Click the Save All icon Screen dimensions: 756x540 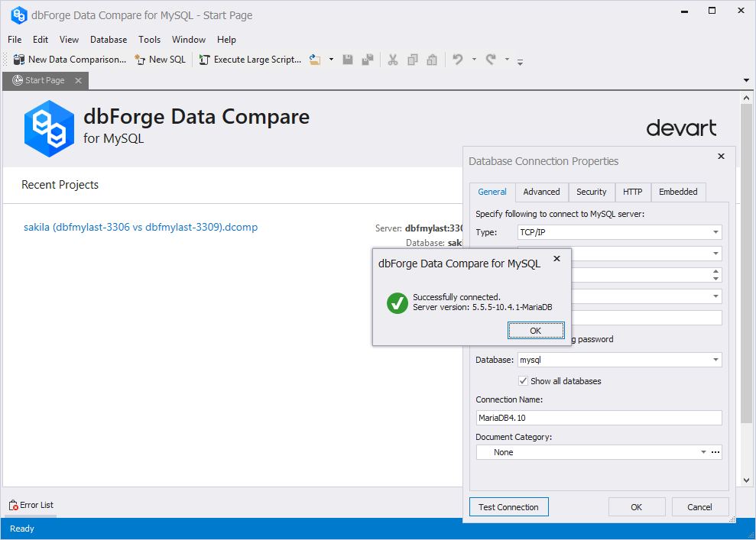[368, 60]
